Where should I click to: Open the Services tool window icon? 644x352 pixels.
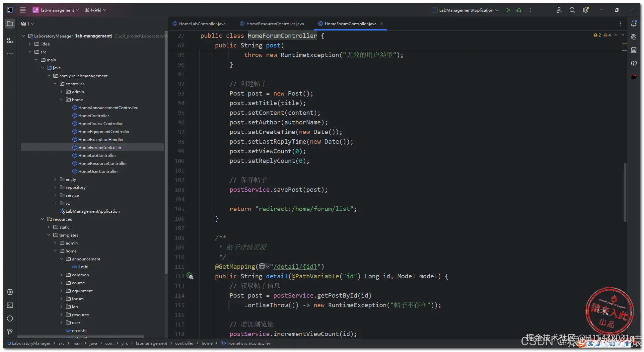pyautogui.click(x=10, y=292)
